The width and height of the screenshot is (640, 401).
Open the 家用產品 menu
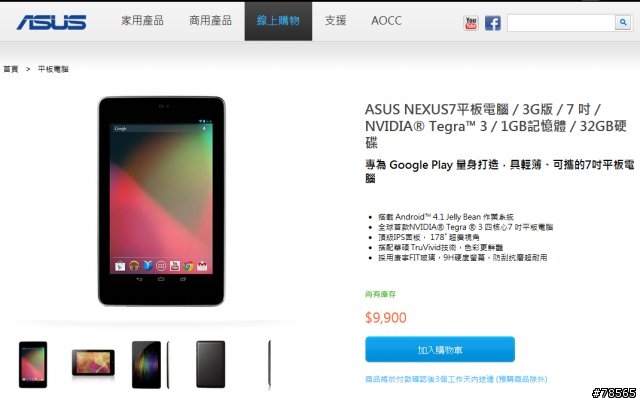click(x=142, y=20)
